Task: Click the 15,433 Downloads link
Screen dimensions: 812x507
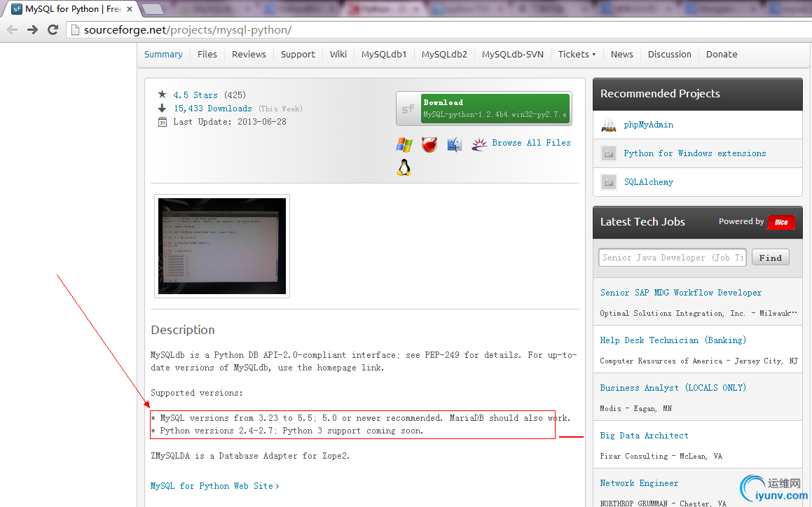Action: click(213, 109)
